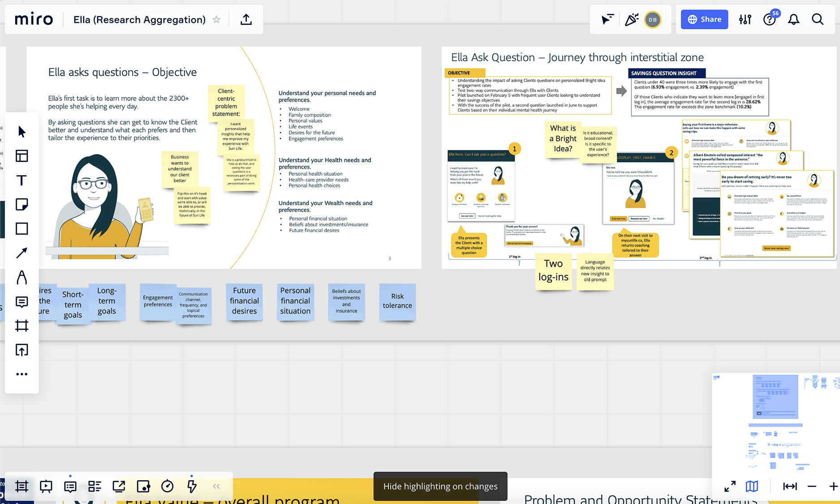Click Ella Ask Question journey title
Image resolution: width=840 pixels, height=504 pixels.
tap(577, 57)
